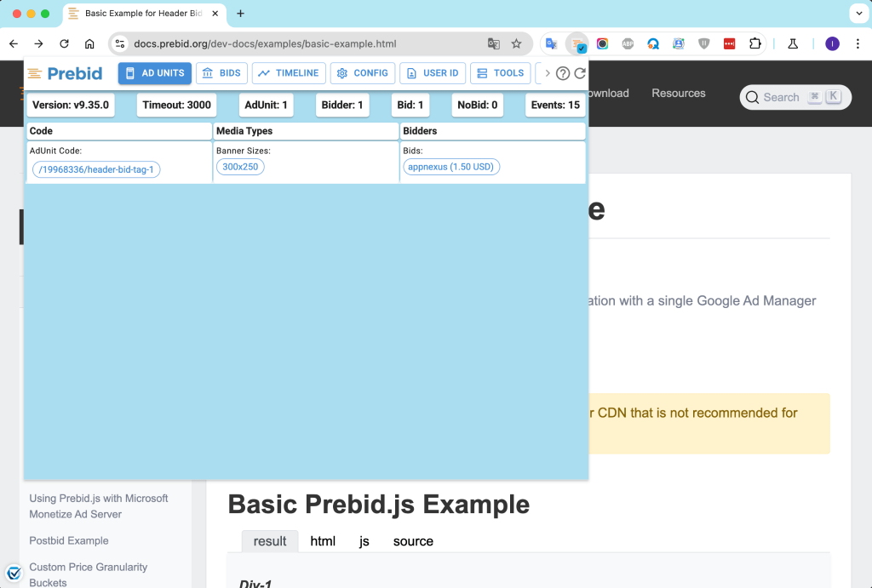Open the TIMELINE tab
Screen dimensions: 872x588
pyautogui.click(x=289, y=73)
